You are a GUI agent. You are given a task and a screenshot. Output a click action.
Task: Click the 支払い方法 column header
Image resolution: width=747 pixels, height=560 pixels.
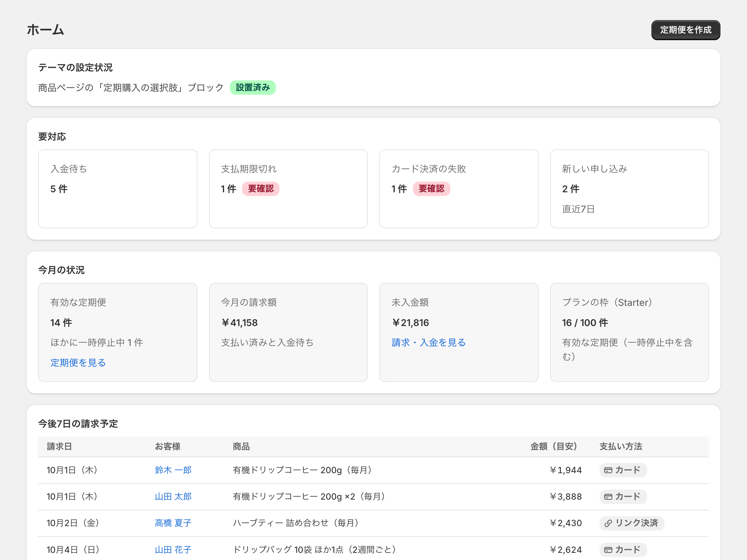[x=621, y=446]
